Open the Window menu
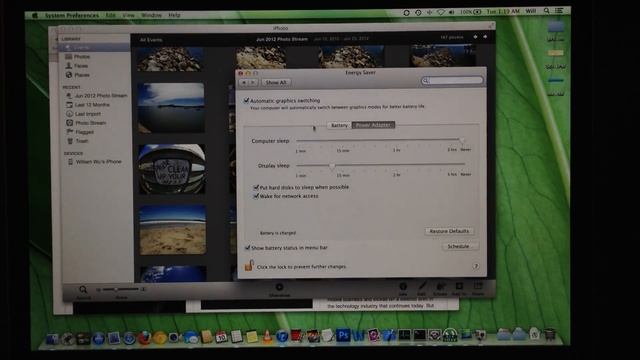The image size is (640, 360). (x=151, y=15)
